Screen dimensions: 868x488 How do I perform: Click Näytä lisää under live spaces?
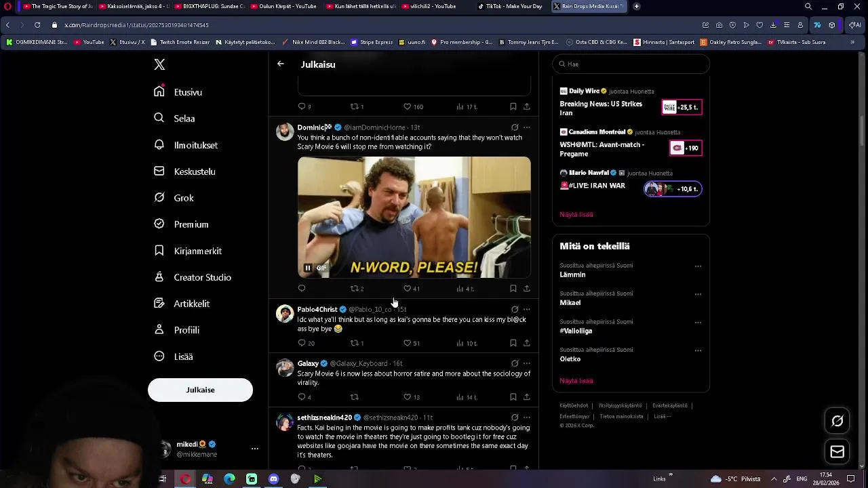pos(576,214)
